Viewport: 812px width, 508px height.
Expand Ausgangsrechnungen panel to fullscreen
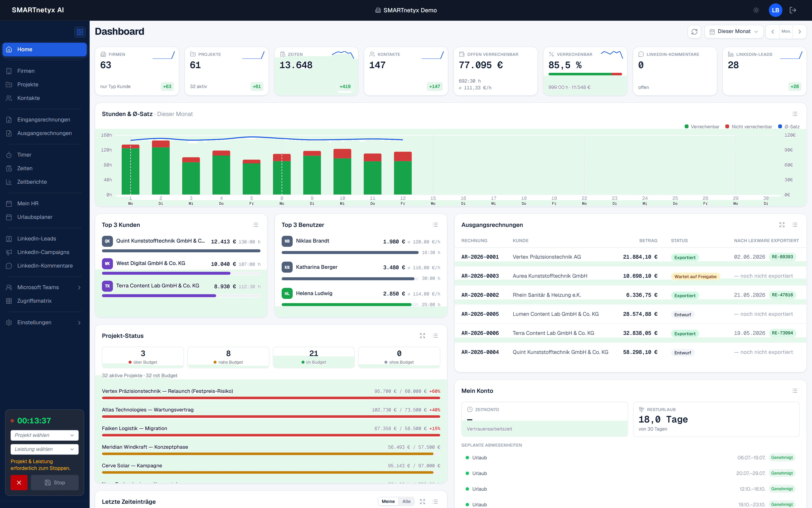782,225
